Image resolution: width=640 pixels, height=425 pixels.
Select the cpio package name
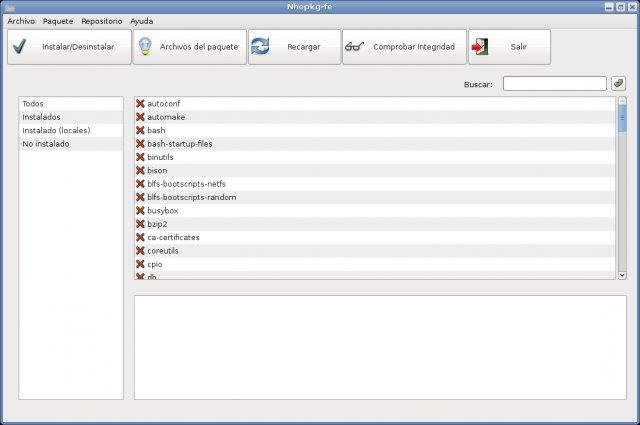pos(155,265)
